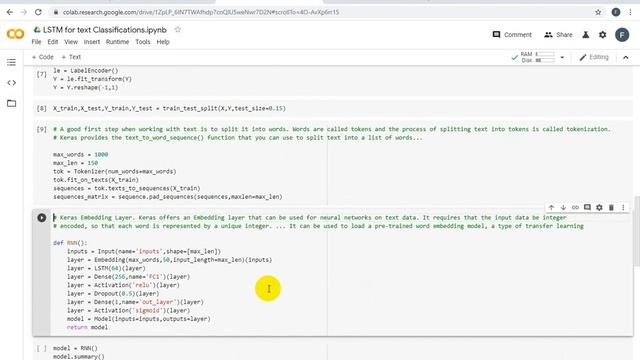640x360 pixels.
Task: Click the 'layer = LSTM(64)(layer)' line
Action: click(x=106, y=268)
